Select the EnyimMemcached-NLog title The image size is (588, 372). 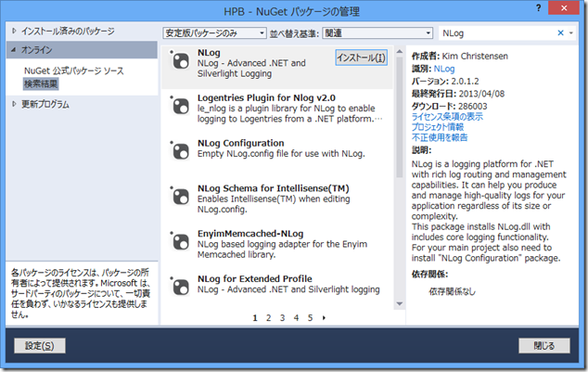click(x=250, y=234)
